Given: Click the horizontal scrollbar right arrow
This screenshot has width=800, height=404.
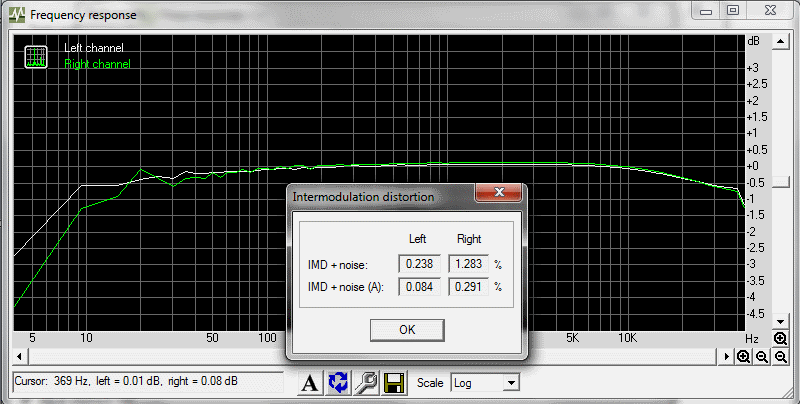Looking at the screenshot, I should 727,356.
